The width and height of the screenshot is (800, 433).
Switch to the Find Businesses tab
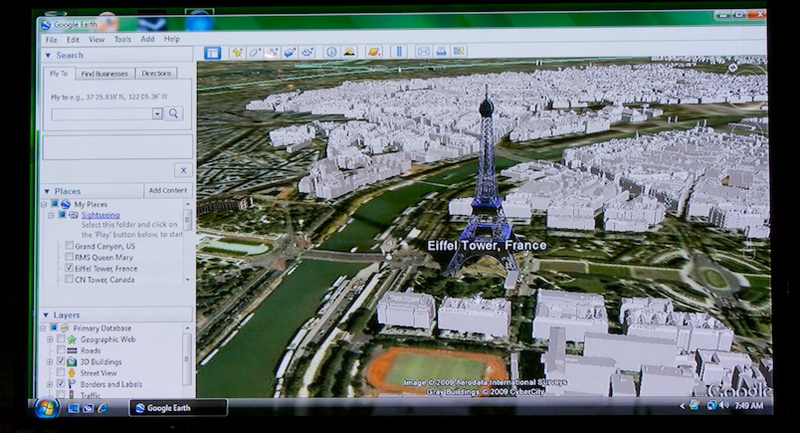[105, 73]
